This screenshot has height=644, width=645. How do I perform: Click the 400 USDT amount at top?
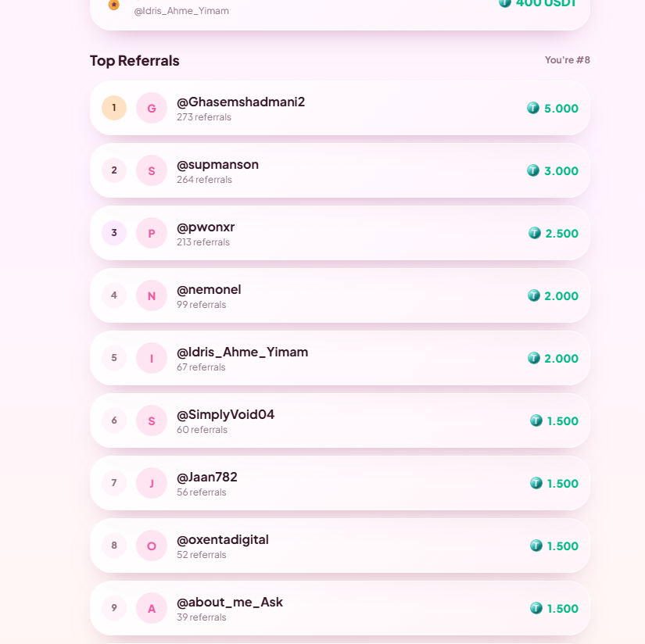(x=546, y=3)
